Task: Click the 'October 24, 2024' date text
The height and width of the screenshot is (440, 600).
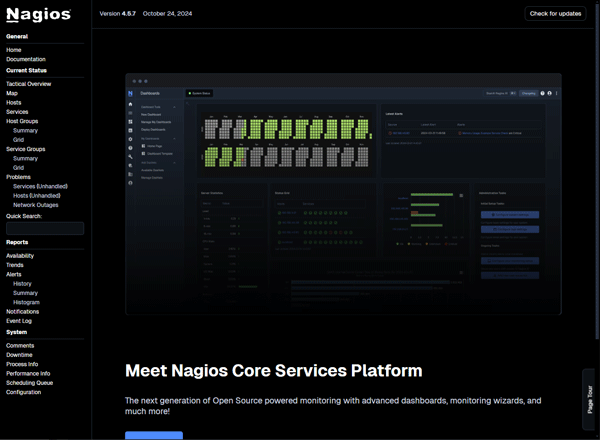Action: coord(167,14)
